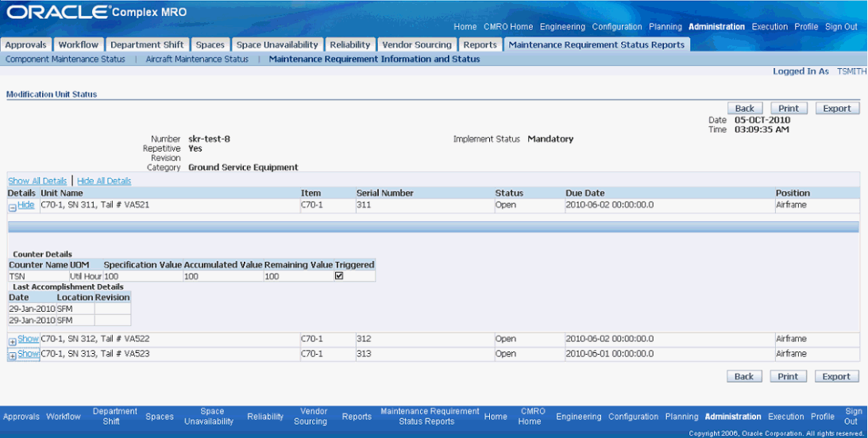Select Administration in top navigation
The image size is (868, 438).
(717, 26)
